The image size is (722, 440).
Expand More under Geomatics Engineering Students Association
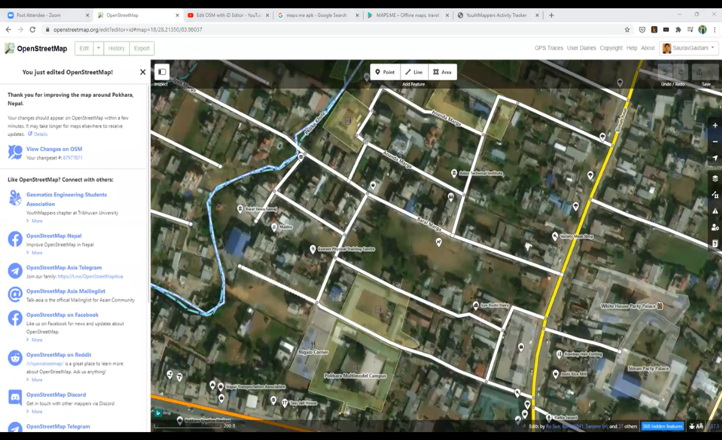coord(37,221)
